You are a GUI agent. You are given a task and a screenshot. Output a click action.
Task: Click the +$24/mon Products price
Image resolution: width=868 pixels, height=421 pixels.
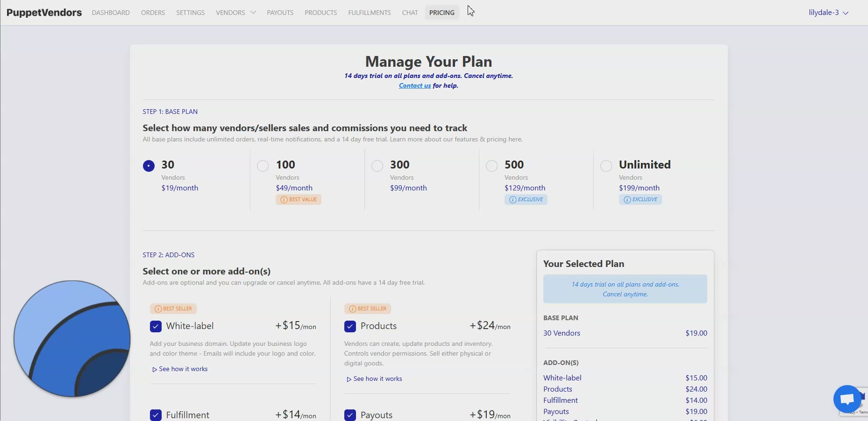[x=490, y=325]
